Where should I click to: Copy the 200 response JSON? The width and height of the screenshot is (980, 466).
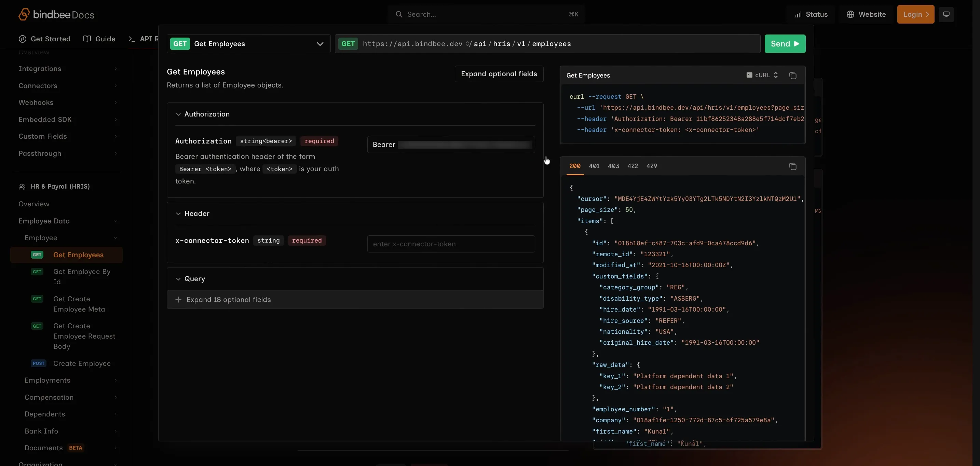point(793,166)
